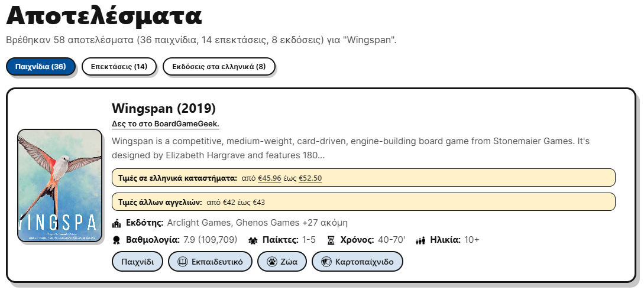The image size is (644, 290).
Task: Click the age people icon
Action: (420, 240)
